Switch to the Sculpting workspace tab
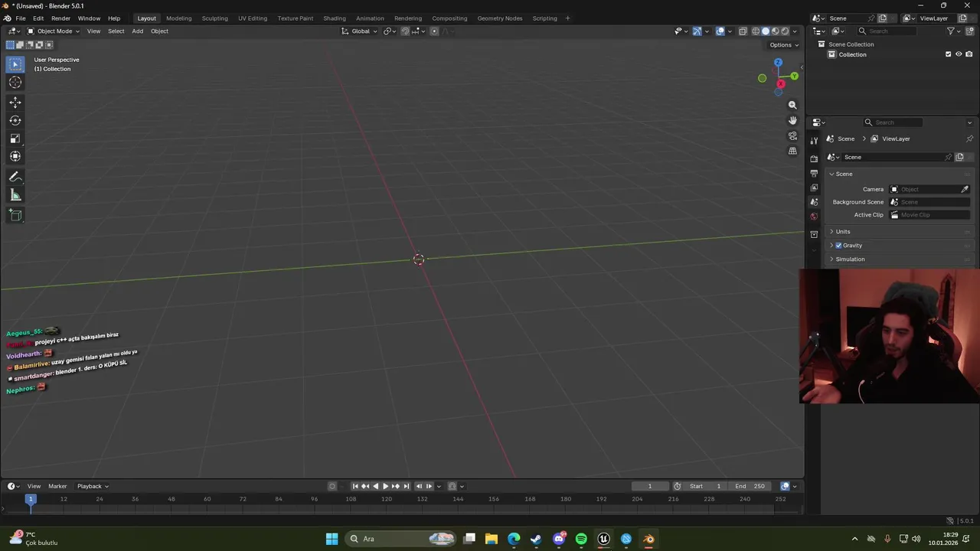Image resolution: width=980 pixels, height=551 pixels. 214,18
